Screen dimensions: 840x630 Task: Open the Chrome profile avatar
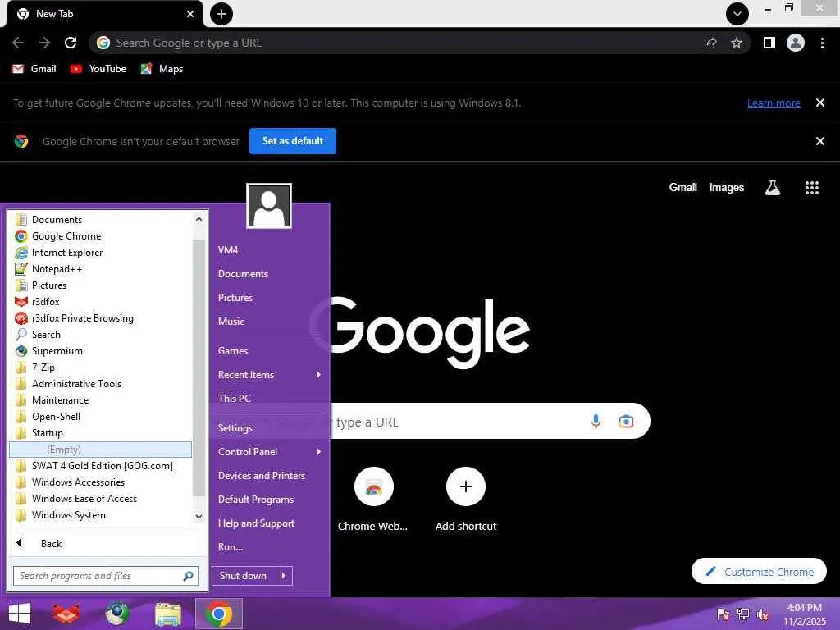796,43
